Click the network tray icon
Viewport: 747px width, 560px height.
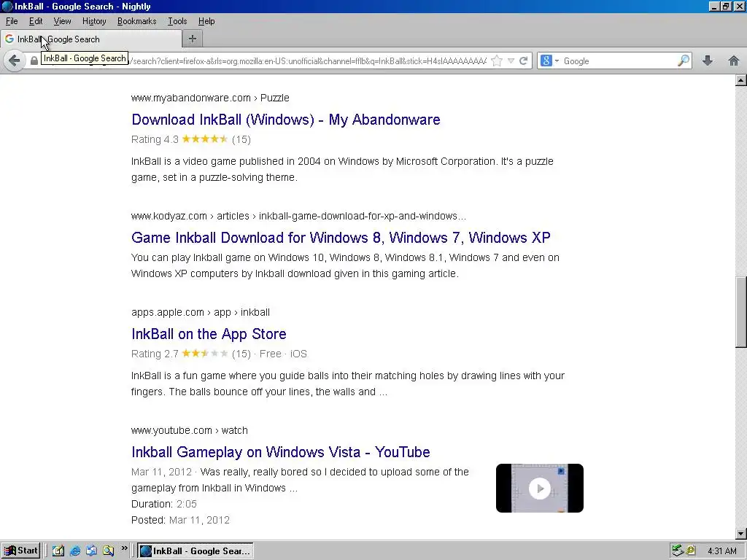(678, 551)
